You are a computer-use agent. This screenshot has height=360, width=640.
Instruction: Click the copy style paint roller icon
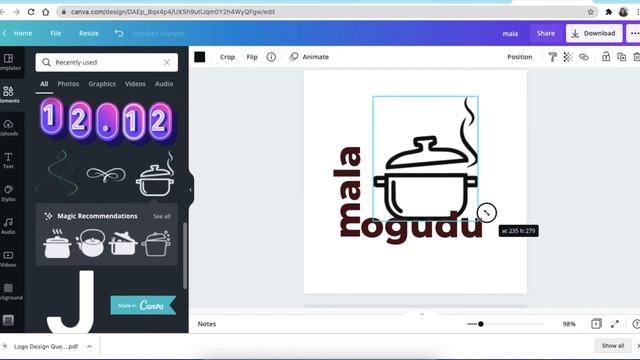pyautogui.click(x=552, y=57)
